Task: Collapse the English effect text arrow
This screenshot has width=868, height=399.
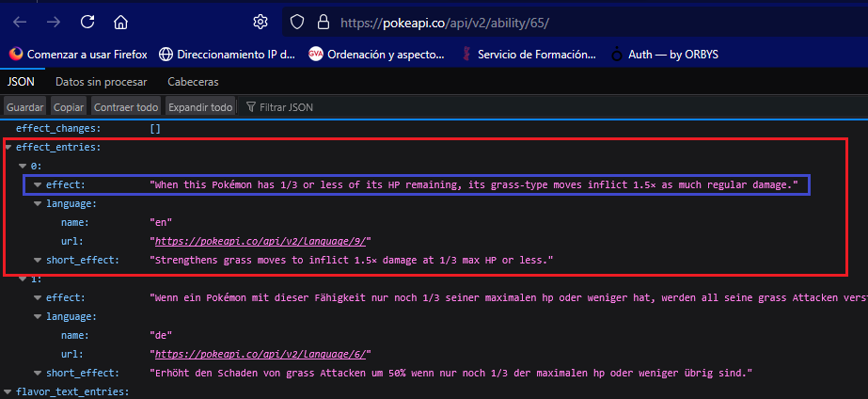Action: [x=38, y=185]
